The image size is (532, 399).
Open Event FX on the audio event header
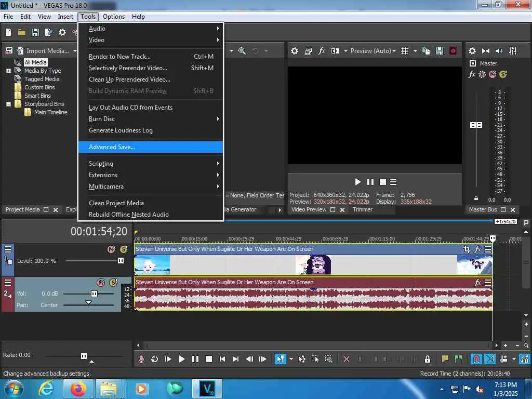(477, 282)
